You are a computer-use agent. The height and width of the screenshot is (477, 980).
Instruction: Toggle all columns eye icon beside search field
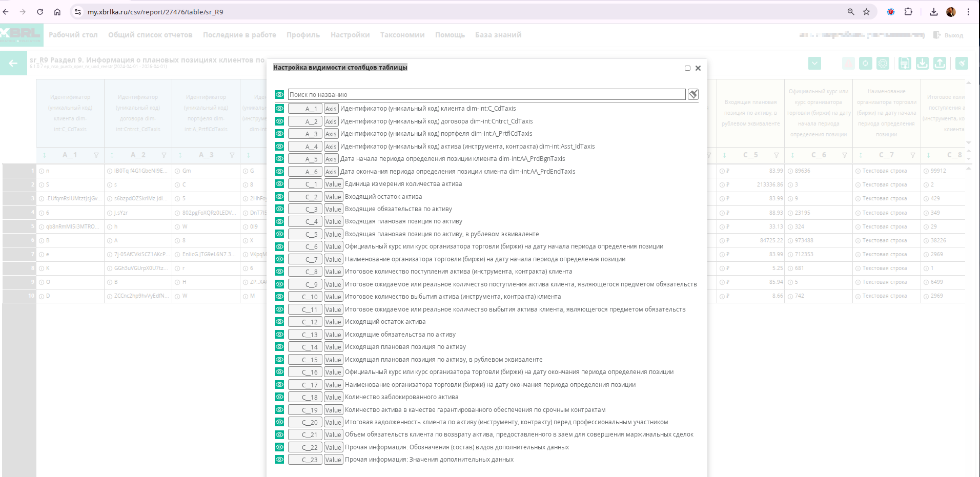[x=279, y=95]
